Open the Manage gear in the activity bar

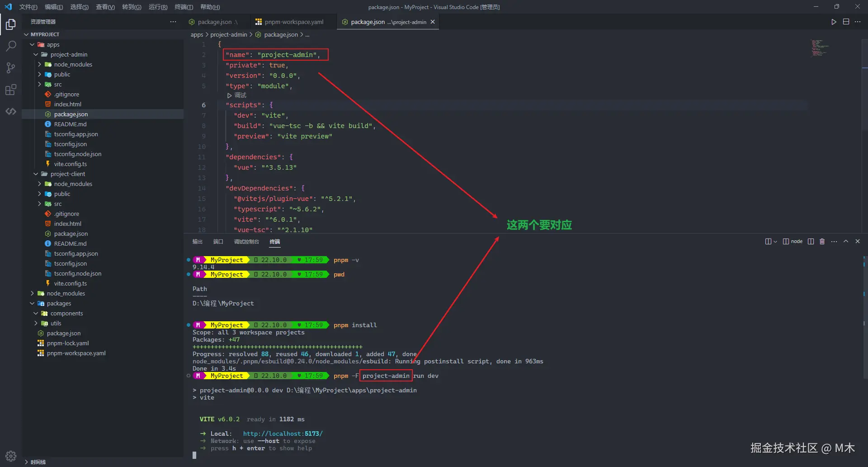11,456
